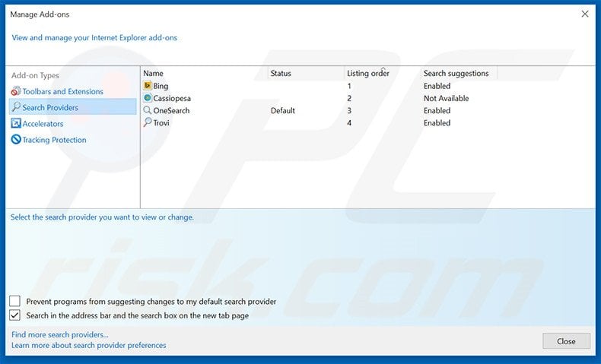Screen dimensions: 601x364
Task: Open Toolbars and Extensions add-on type
Action: (62, 91)
